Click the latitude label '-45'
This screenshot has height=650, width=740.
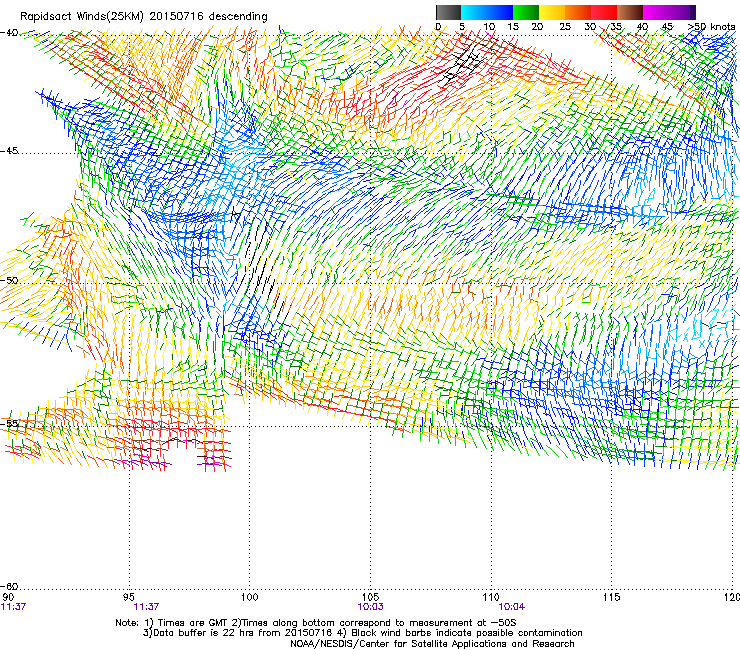point(9,151)
